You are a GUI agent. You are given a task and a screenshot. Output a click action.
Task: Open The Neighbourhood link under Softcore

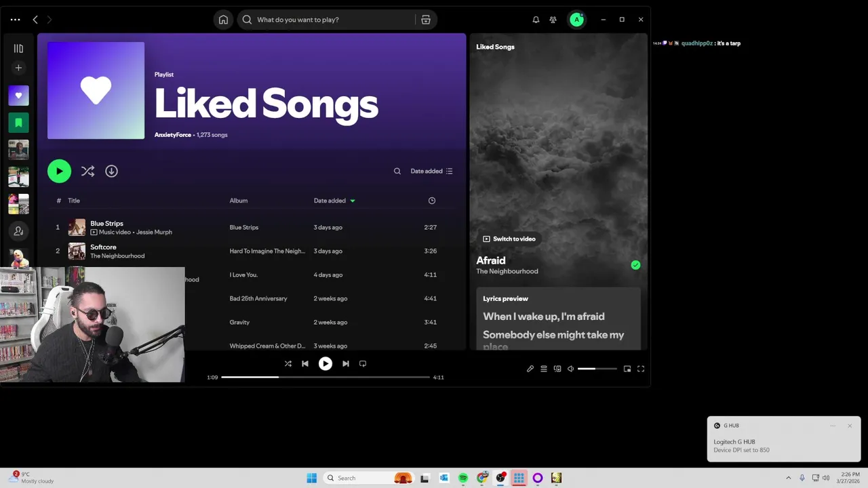click(117, 256)
